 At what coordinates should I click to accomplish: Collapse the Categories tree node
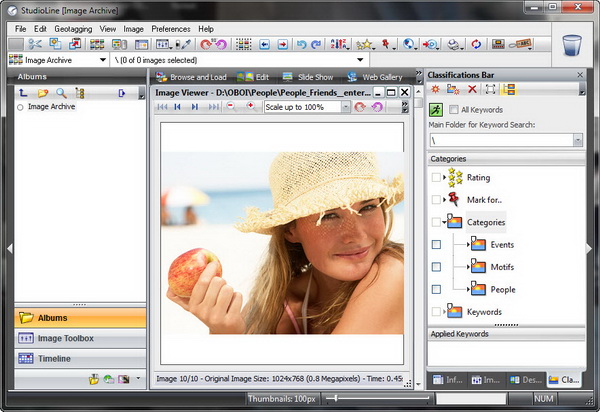pos(444,222)
